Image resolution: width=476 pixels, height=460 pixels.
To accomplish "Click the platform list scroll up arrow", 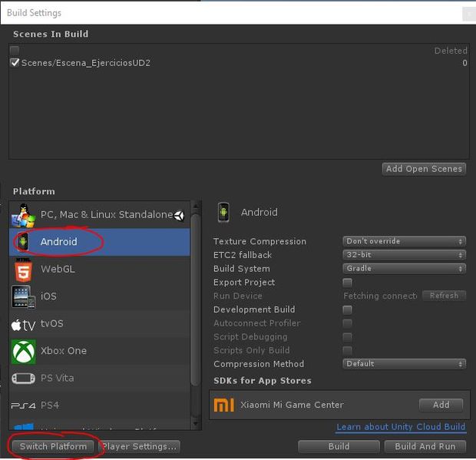I will coord(196,207).
